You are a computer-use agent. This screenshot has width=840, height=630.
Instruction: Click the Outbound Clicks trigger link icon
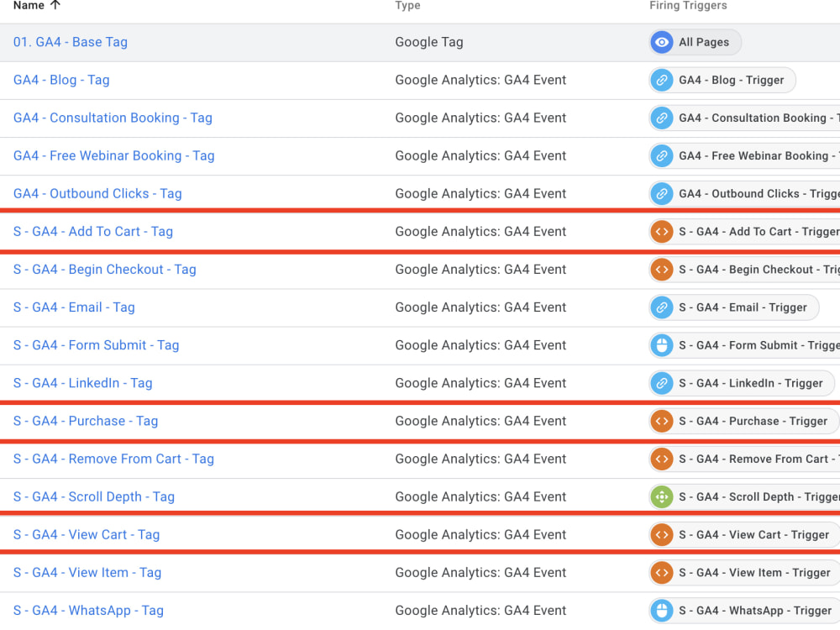(x=662, y=194)
